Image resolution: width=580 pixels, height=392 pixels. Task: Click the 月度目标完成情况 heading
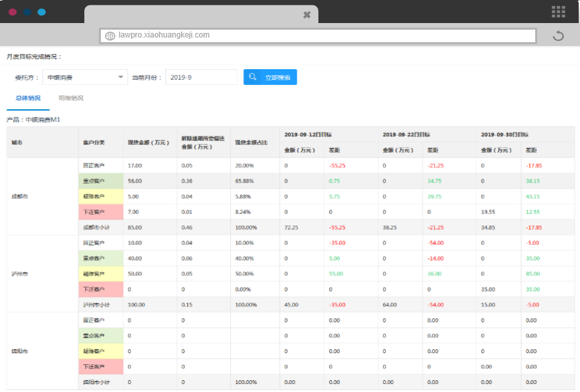point(34,57)
